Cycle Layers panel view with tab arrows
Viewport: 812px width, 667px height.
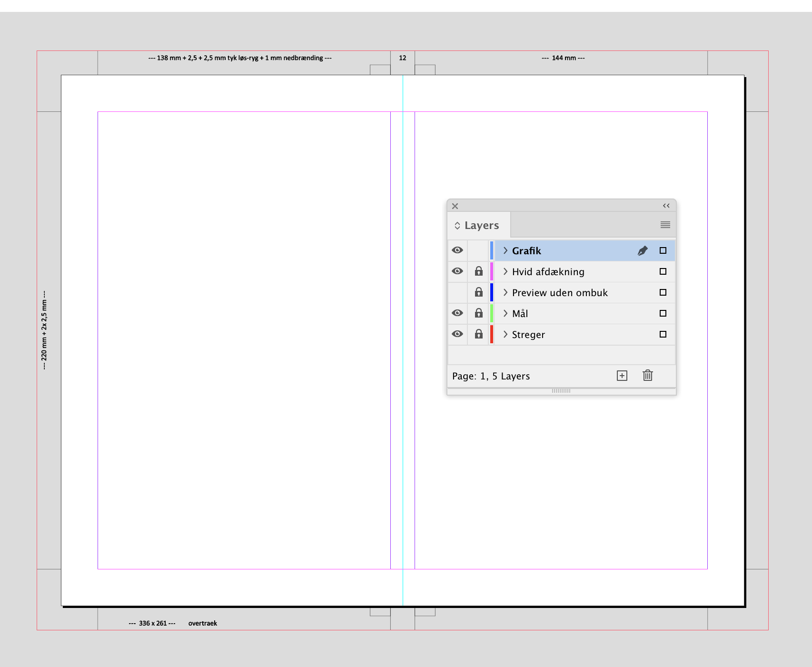(x=457, y=226)
